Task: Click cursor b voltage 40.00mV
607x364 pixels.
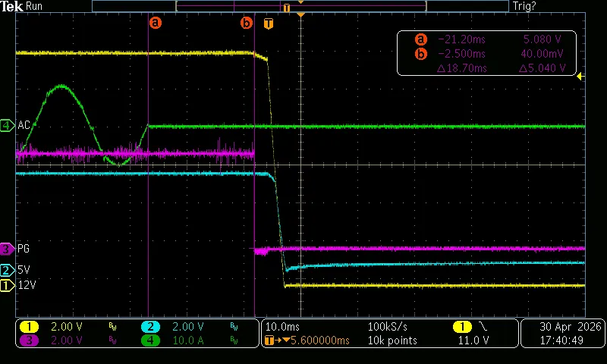Action: [x=542, y=54]
